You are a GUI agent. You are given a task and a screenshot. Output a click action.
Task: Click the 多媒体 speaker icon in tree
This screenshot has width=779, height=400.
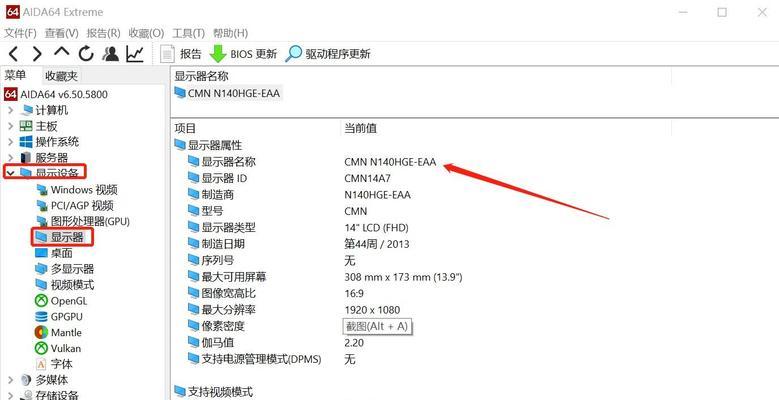coord(26,381)
